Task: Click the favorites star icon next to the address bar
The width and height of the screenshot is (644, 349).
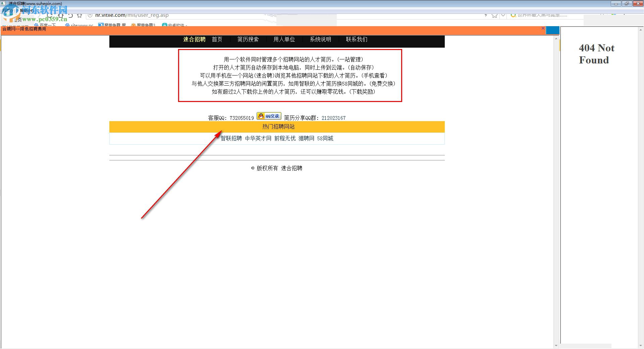Action: [79, 15]
